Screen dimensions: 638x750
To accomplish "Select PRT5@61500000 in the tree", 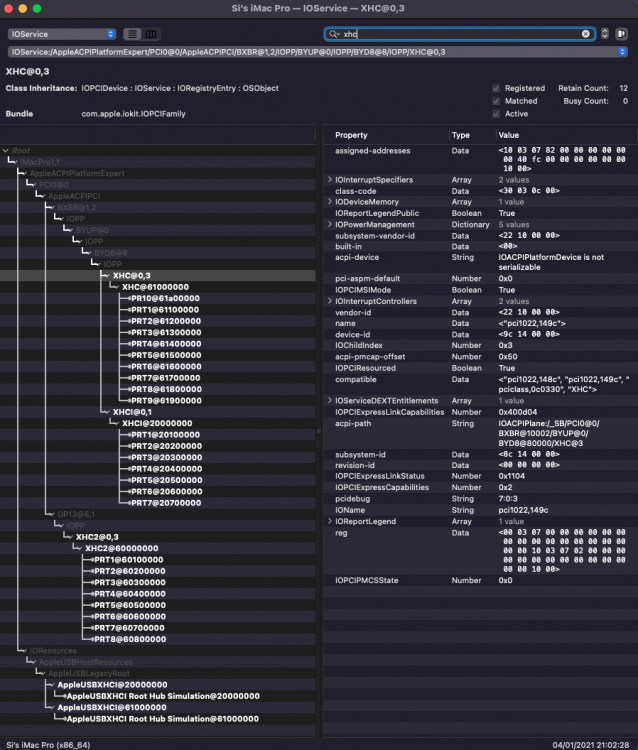I will coord(166,355).
